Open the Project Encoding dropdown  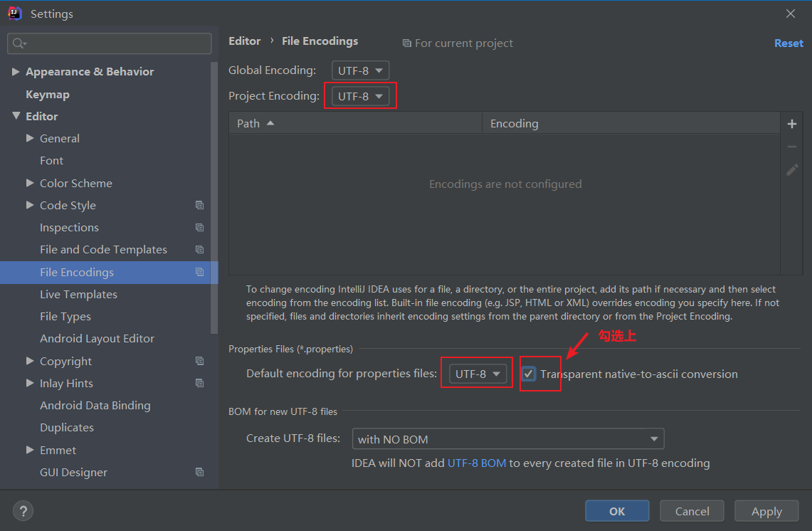(x=360, y=95)
